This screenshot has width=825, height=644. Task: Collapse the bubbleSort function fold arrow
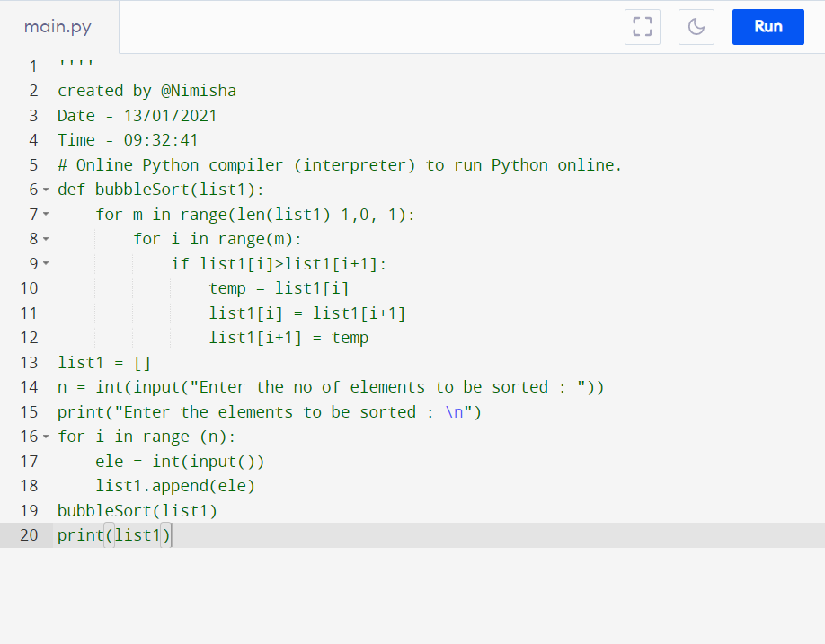46,190
